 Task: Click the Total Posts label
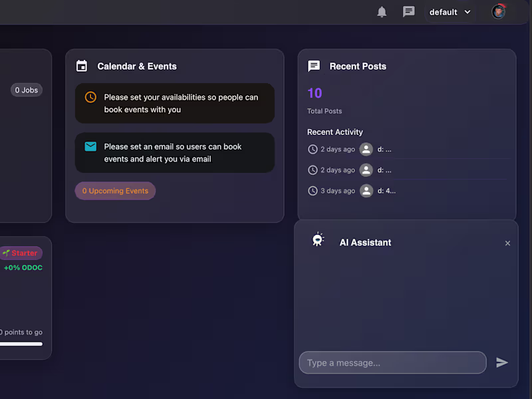tap(325, 111)
